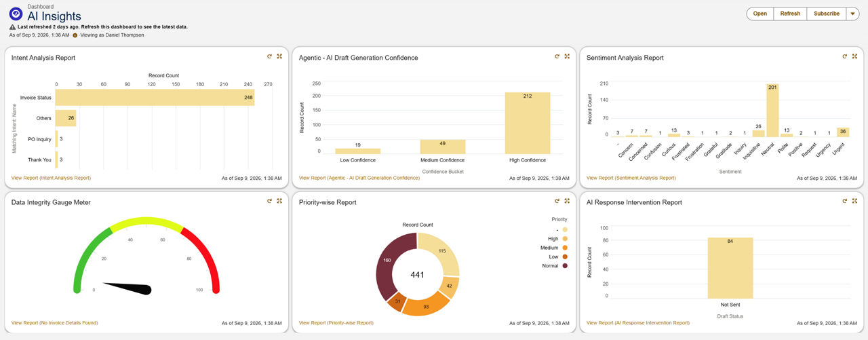Click the 'AI Insights' dashboard title
This screenshot has width=868, height=340.
point(54,16)
